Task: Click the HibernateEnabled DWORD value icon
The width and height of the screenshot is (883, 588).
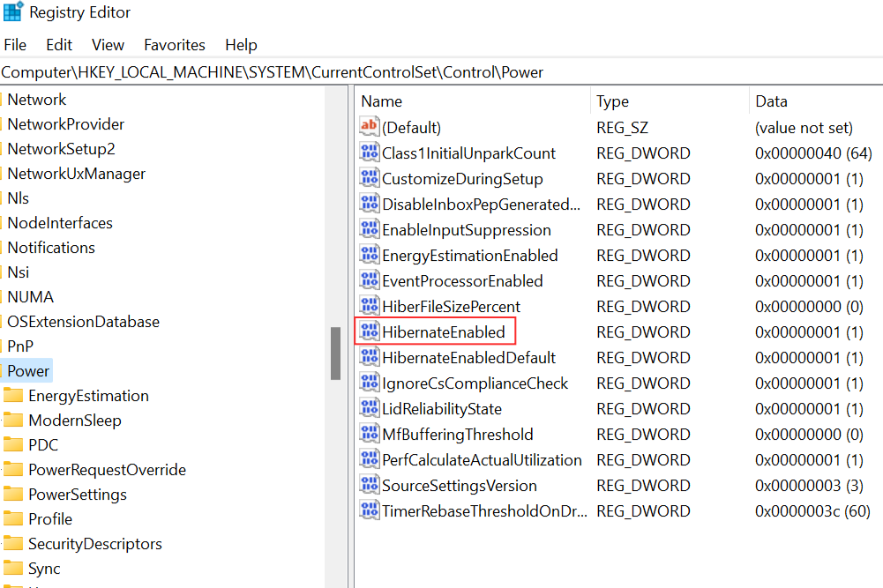Action: point(369,332)
